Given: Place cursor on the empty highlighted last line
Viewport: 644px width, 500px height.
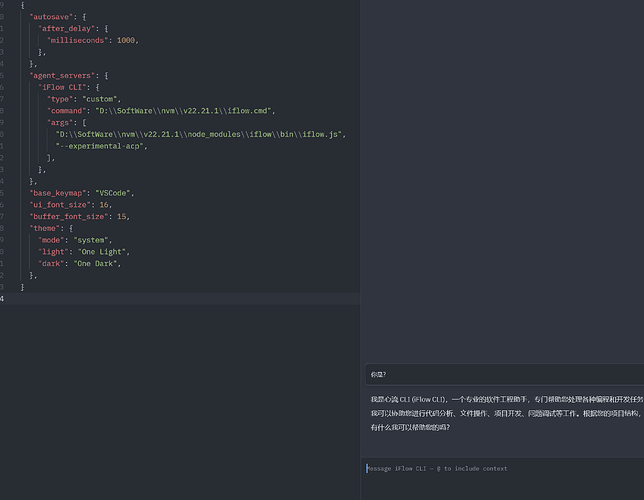Looking at the screenshot, I should 180,299.
